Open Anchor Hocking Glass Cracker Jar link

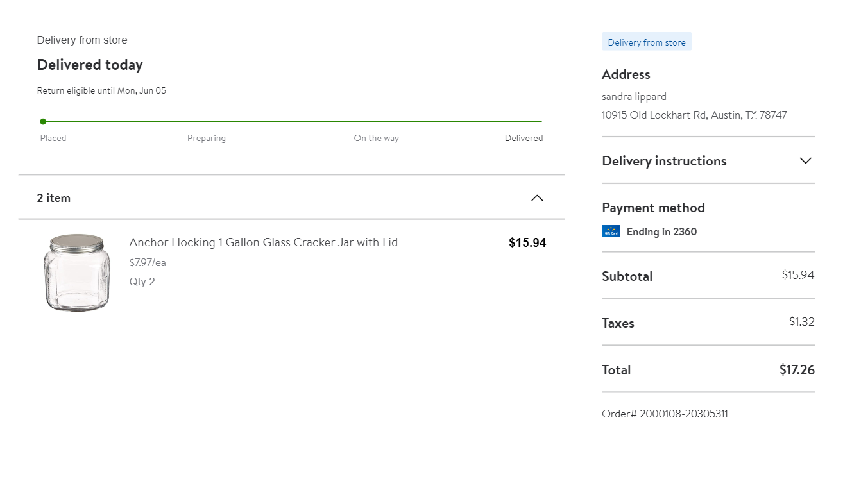pos(263,242)
